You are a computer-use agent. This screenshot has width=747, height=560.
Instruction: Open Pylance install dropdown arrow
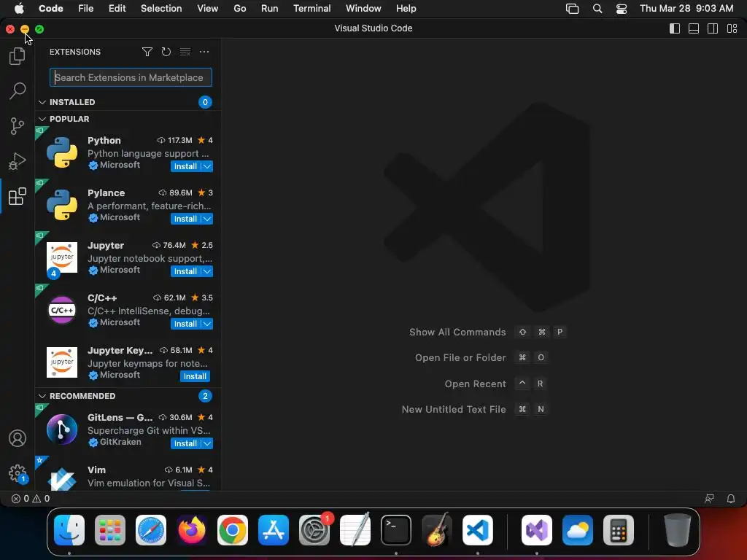point(207,219)
